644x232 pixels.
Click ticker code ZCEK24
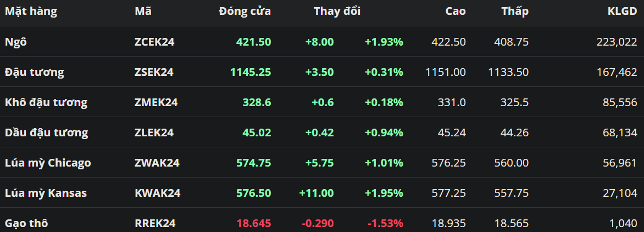(x=154, y=42)
